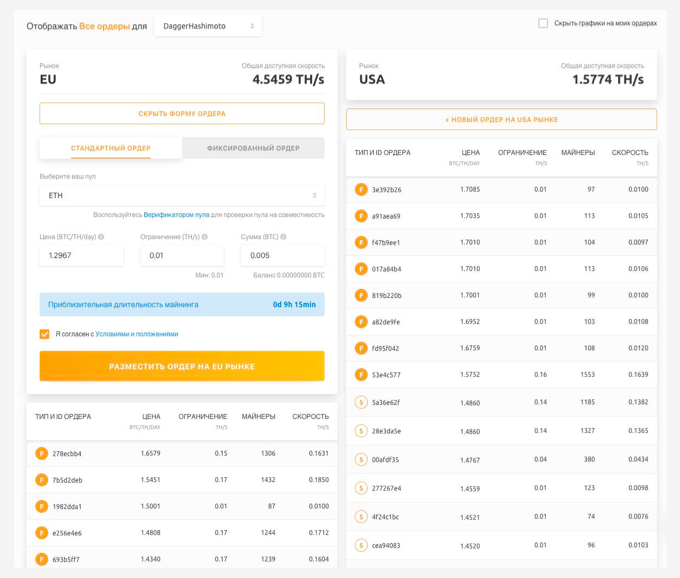This screenshot has height=578, width=680.
Task: Click the standard-order icon for 277267e4
Action: (x=361, y=488)
